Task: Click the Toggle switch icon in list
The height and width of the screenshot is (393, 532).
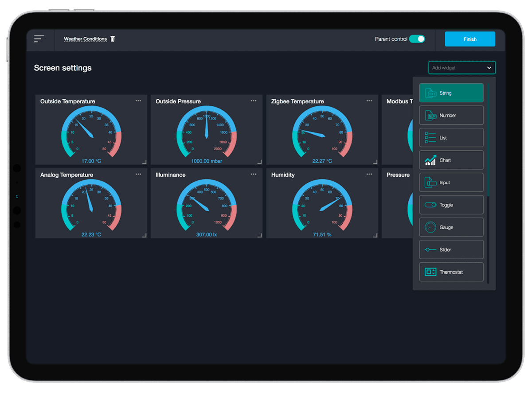Action: point(430,205)
